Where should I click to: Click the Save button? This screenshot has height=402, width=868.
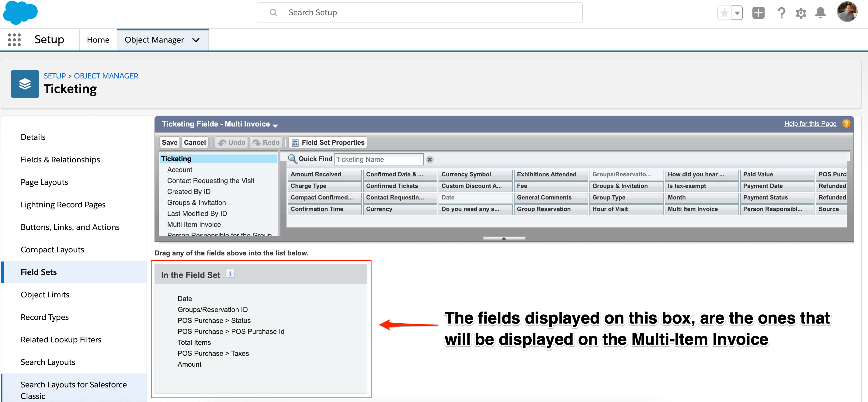(x=169, y=143)
